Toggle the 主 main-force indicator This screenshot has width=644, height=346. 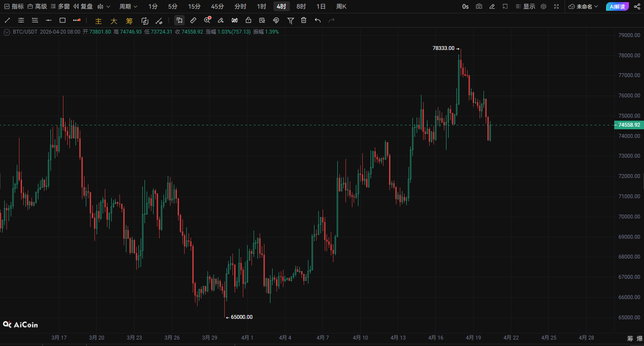tap(98, 21)
